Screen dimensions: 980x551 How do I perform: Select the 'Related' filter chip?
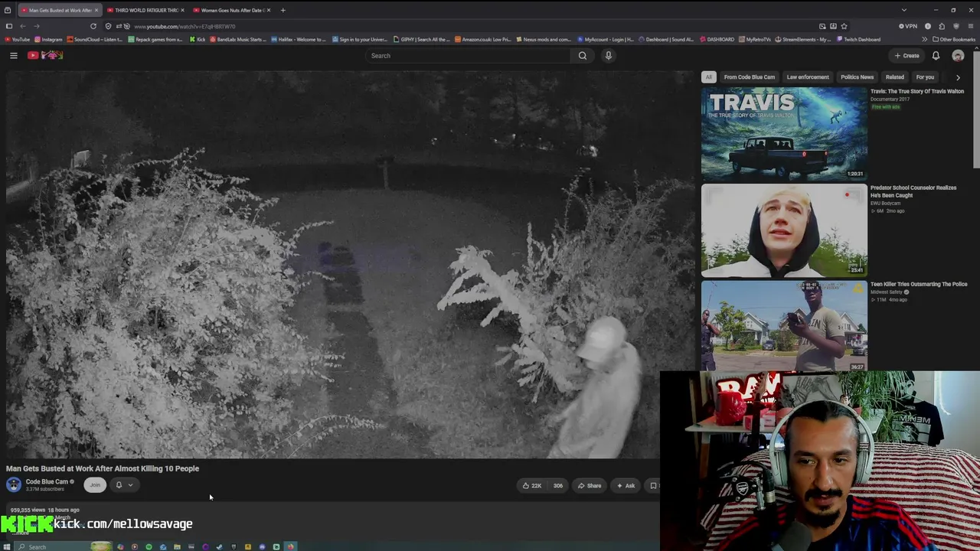tap(894, 77)
